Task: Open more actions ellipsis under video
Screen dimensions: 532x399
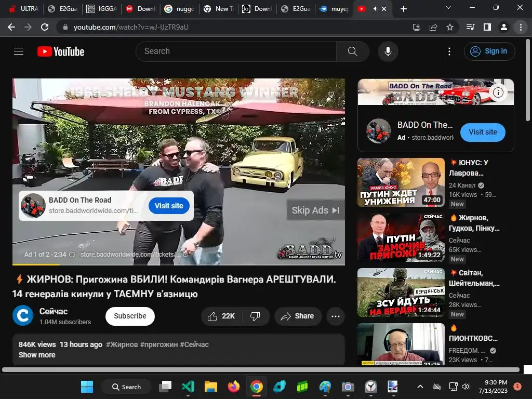Action: click(x=336, y=316)
